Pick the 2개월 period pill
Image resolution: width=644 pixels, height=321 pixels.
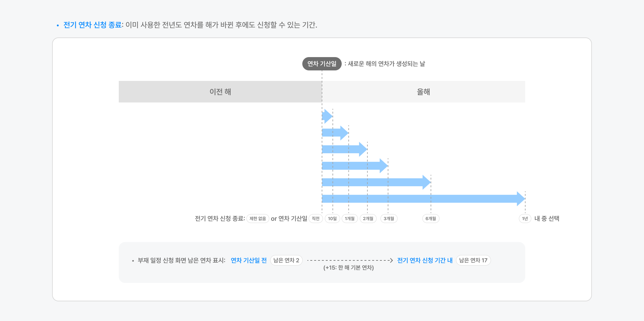click(x=368, y=219)
